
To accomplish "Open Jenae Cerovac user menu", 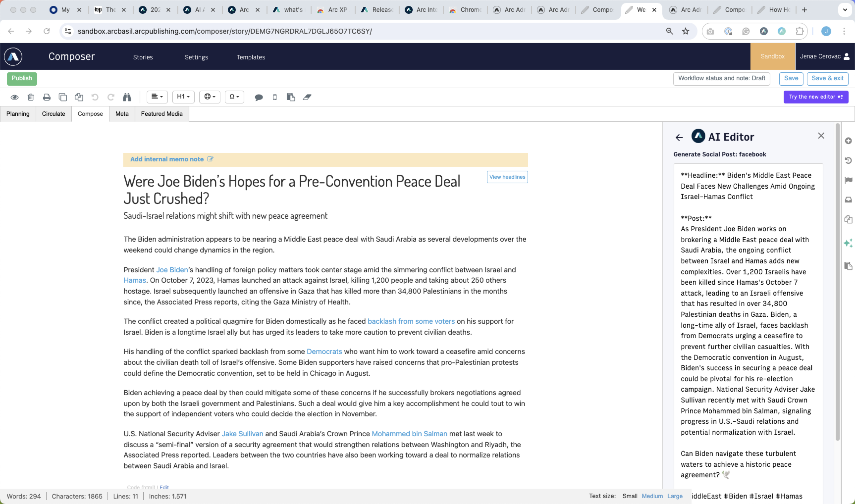I will coord(825,56).
